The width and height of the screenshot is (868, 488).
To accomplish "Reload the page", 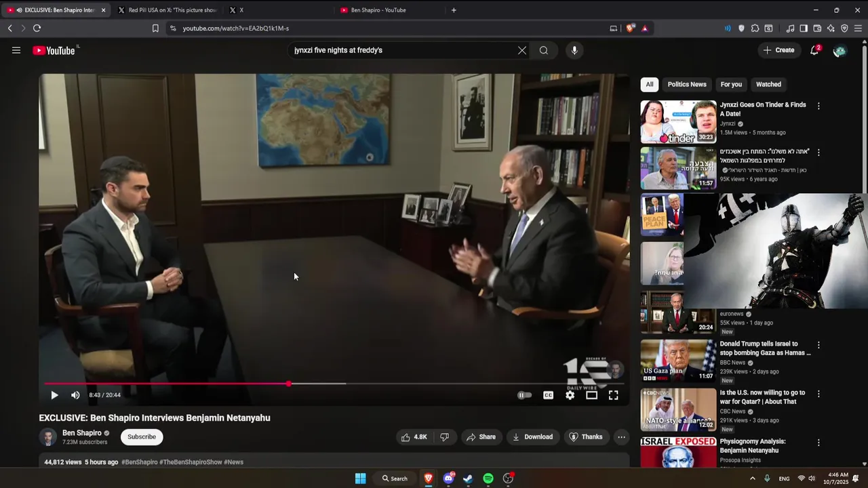I will point(37,28).
